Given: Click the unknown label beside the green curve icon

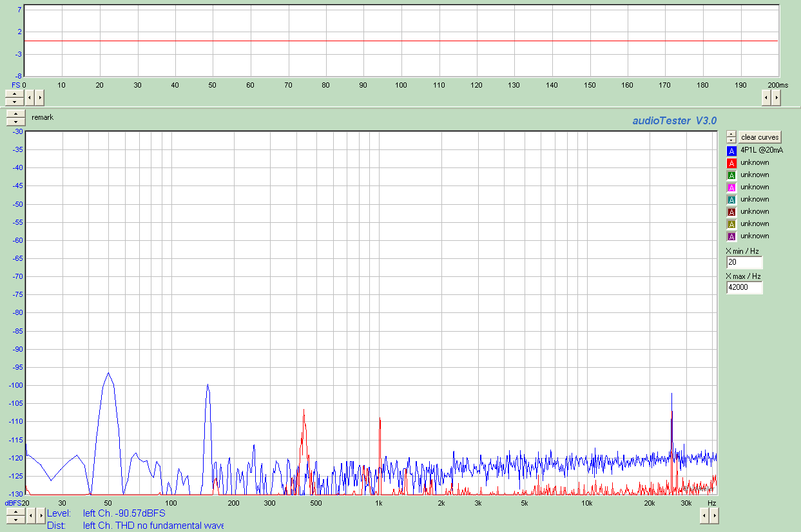Looking at the screenshot, I should click(x=755, y=175).
